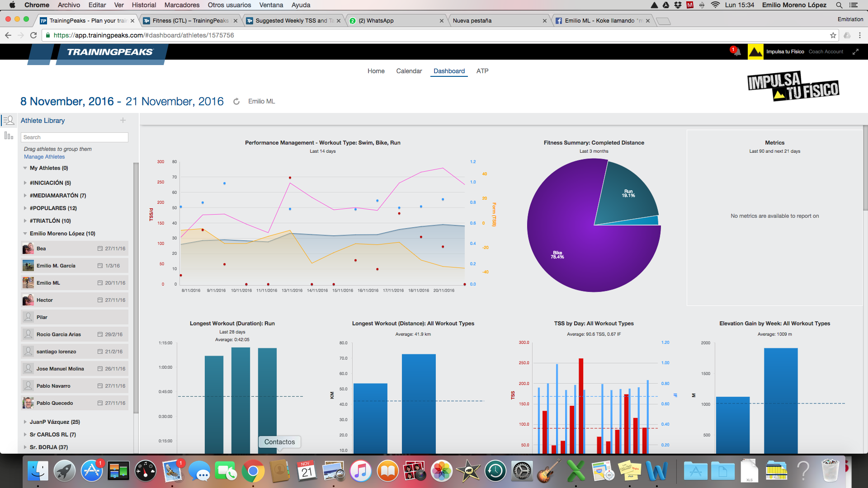The width and height of the screenshot is (868, 488).
Task: Open the notifications bell icon
Action: 737,52
